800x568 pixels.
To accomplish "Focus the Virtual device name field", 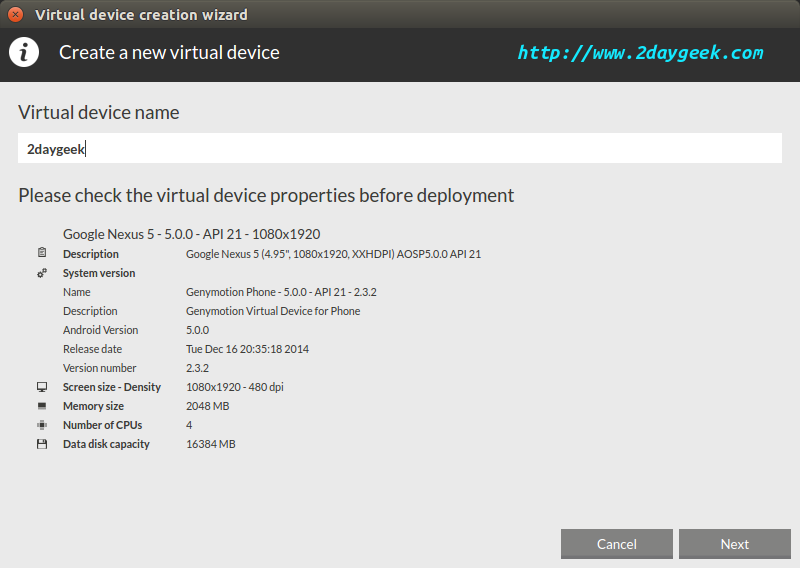I will pos(399,149).
